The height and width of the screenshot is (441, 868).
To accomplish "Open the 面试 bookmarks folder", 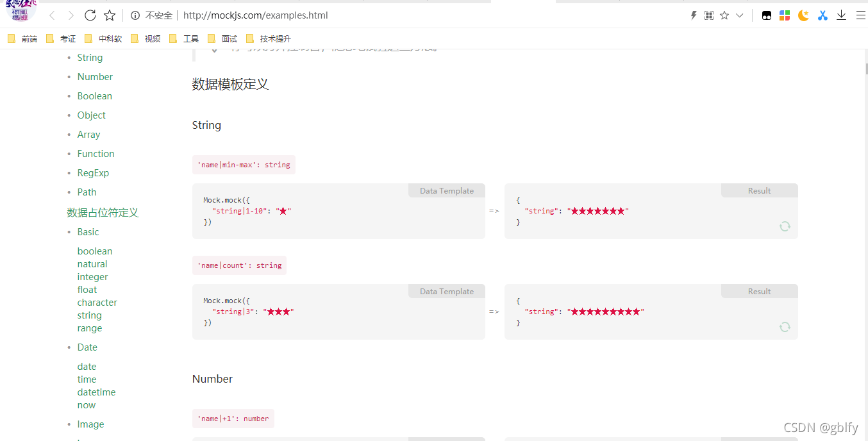I will [x=223, y=38].
